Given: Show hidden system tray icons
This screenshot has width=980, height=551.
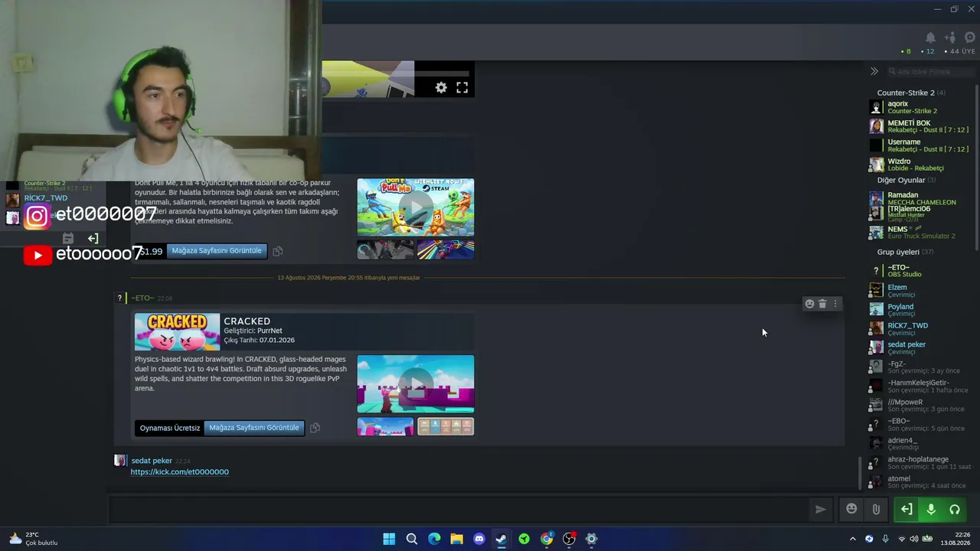Looking at the screenshot, I should (852, 539).
